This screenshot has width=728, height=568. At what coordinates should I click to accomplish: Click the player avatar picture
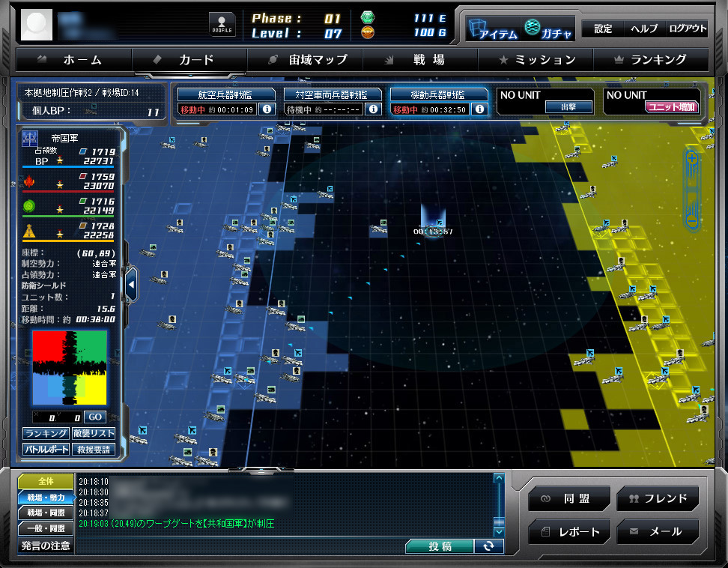click(37, 24)
